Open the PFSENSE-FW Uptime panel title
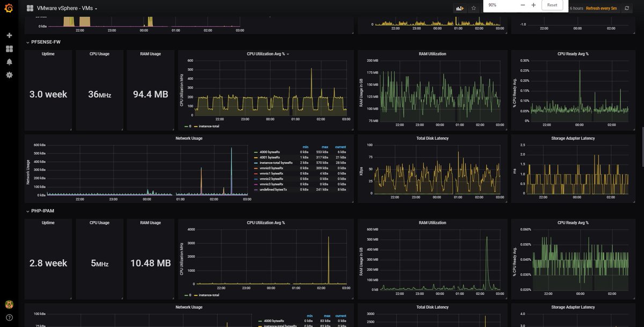Image resolution: width=644 pixels, height=327 pixels. coord(48,54)
